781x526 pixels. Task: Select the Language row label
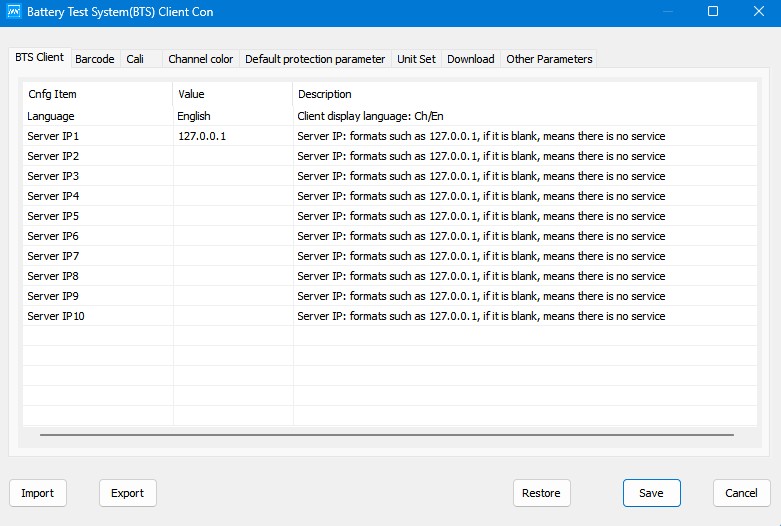51,116
